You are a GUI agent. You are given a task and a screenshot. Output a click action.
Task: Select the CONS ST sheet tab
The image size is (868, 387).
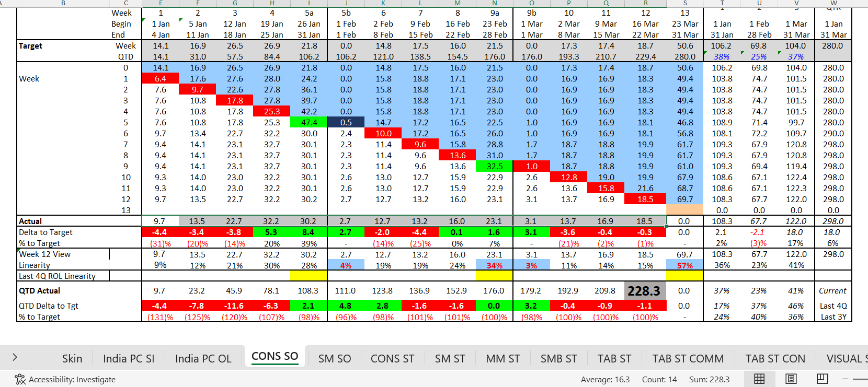392,358
